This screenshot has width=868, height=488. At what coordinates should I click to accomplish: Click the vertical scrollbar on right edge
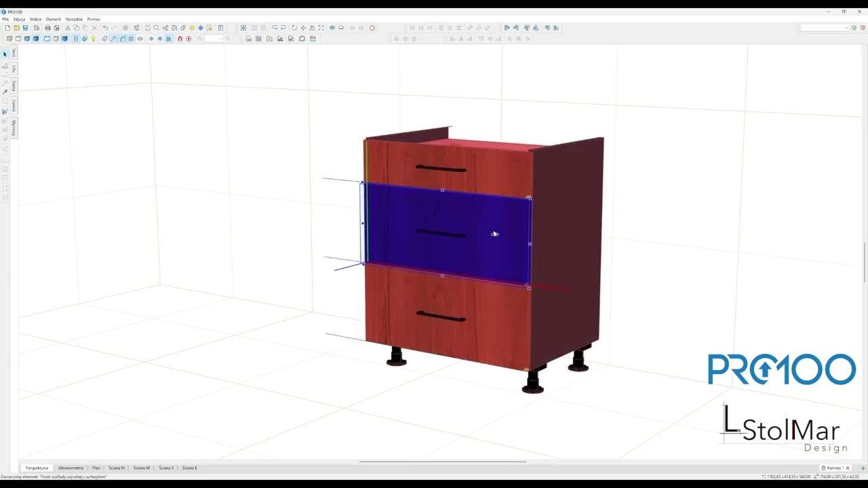(865, 262)
